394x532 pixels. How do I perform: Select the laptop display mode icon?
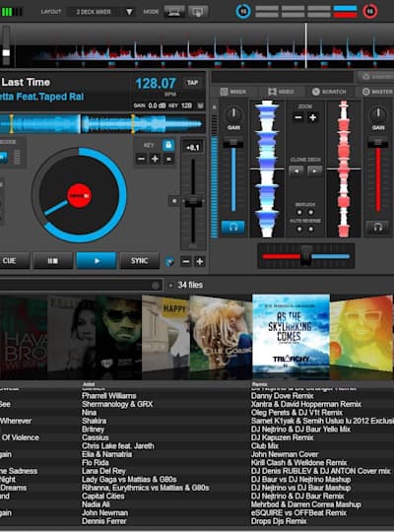[174, 12]
